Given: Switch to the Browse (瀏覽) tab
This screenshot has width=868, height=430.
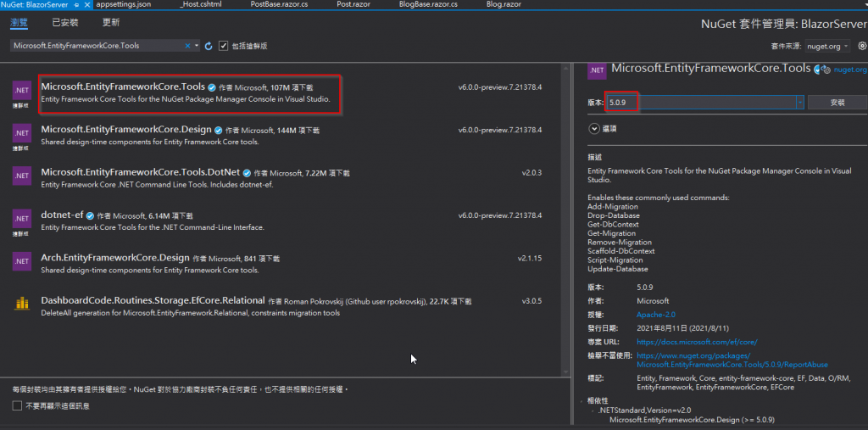Looking at the screenshot, I should (x=19, y=23).
